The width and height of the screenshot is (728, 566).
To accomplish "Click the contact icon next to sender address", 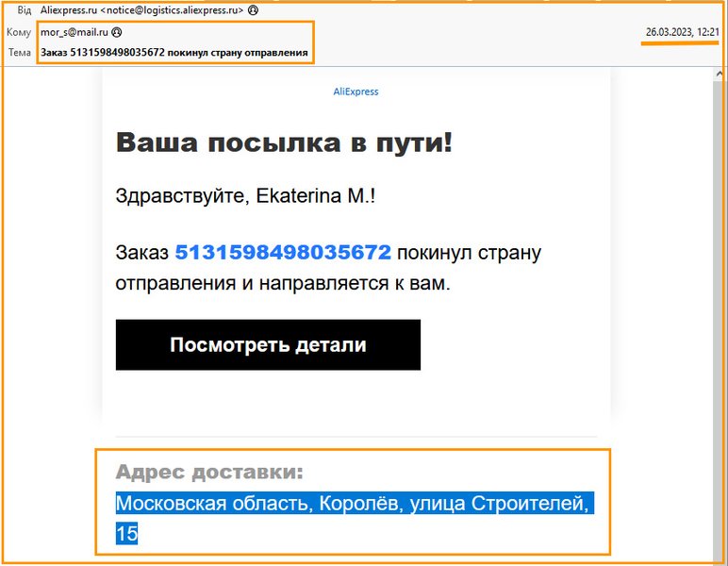I will 253,10.
